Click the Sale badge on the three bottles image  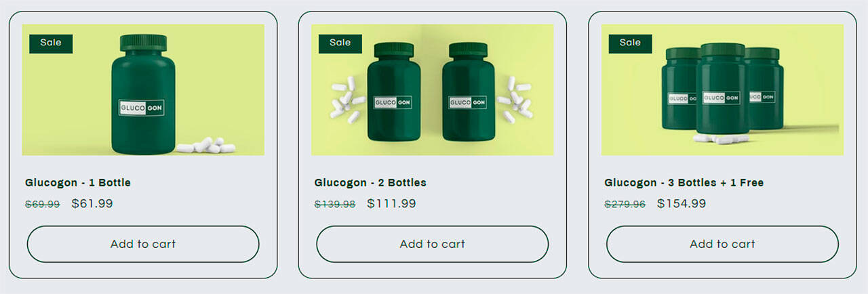pyautogui.click(x=630, y=43)
